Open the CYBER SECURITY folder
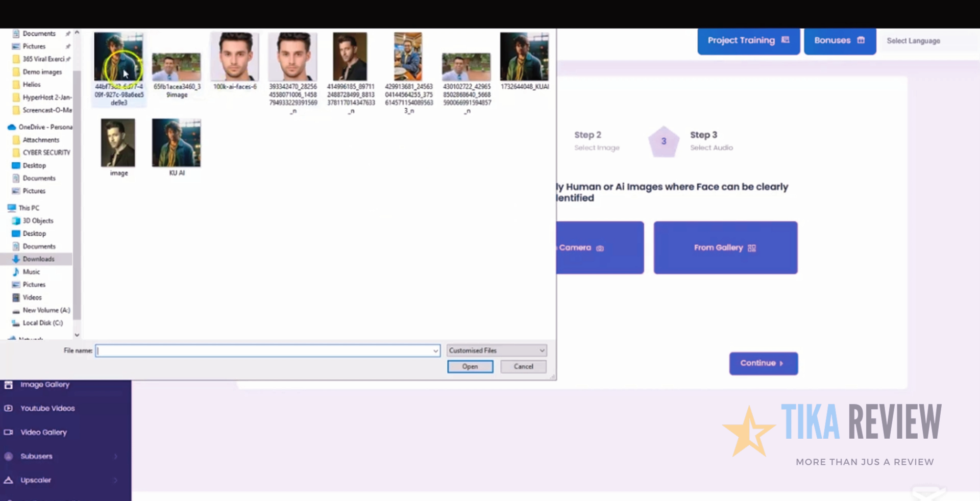 [46, 153]
